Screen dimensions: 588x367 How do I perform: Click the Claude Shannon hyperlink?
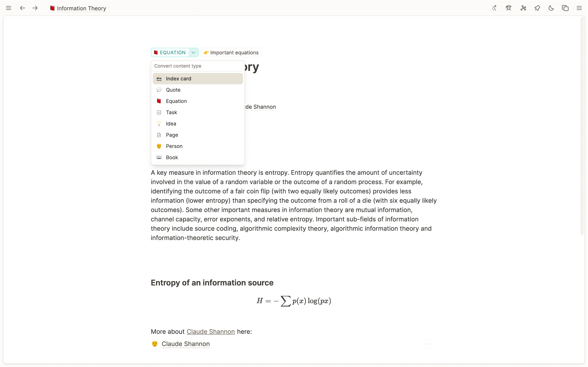pyautogui.click(x=211, y=332)
